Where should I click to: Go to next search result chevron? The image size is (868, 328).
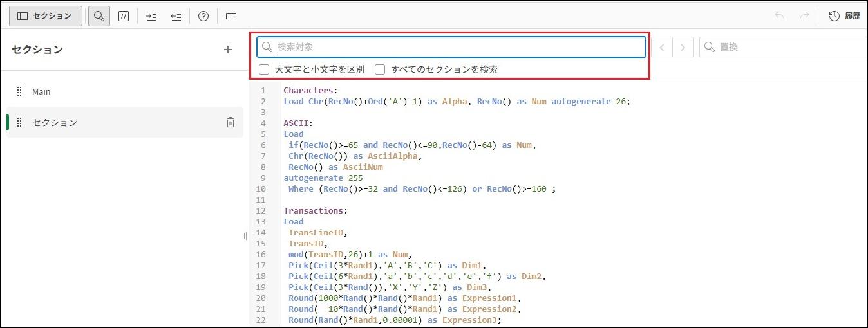[683, 47]
